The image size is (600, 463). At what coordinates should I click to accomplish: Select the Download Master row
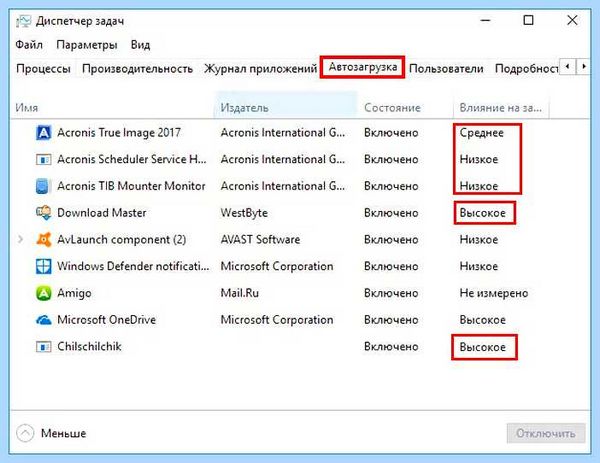[300, 213]
